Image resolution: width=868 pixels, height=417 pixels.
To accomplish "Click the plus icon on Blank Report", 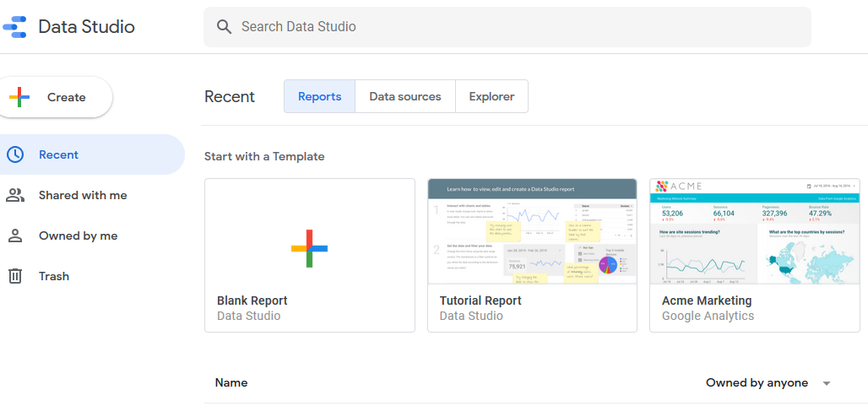I will (x=309, y=249).
